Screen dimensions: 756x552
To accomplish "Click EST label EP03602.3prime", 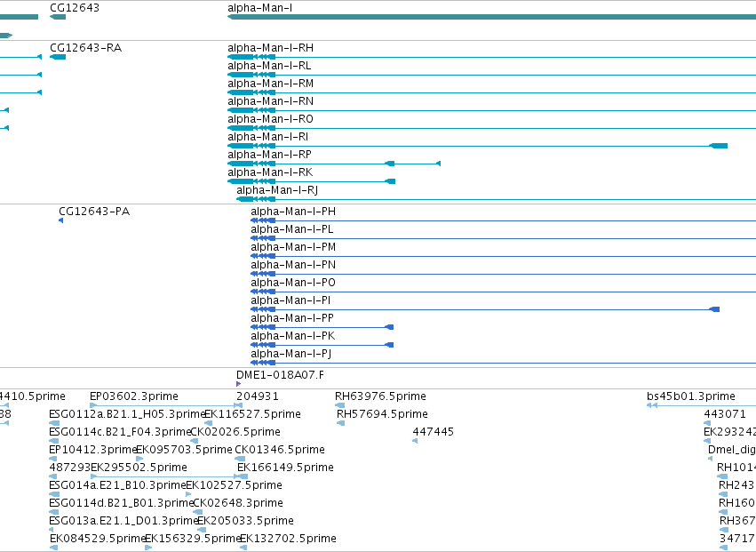I will [134, 396].
